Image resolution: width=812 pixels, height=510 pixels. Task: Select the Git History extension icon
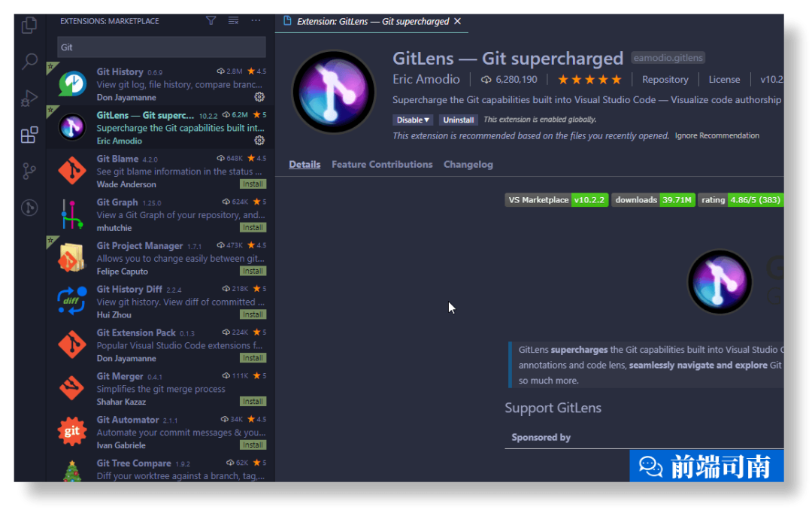72,83
